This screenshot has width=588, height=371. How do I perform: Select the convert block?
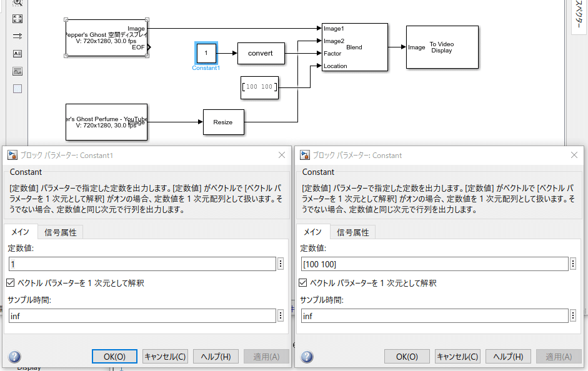point(261,53)
